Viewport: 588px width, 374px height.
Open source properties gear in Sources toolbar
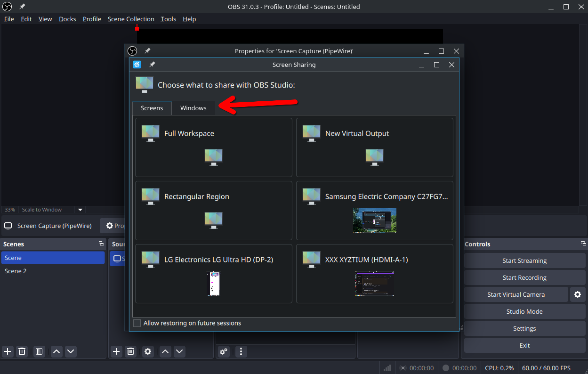pos(148,351)
